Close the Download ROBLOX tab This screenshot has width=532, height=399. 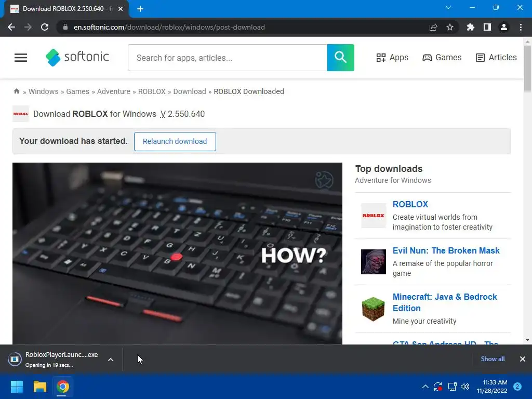point(121,9)
